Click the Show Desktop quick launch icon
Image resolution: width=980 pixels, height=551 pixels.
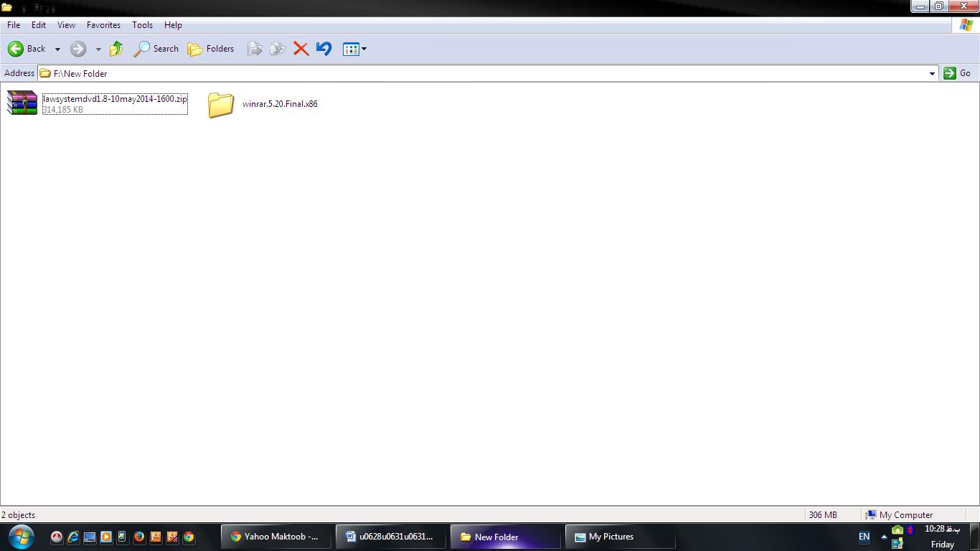[x=90, y=537]
